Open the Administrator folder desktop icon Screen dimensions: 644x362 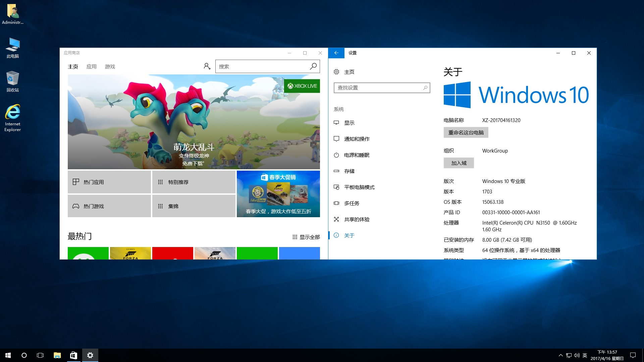[13, 14]
